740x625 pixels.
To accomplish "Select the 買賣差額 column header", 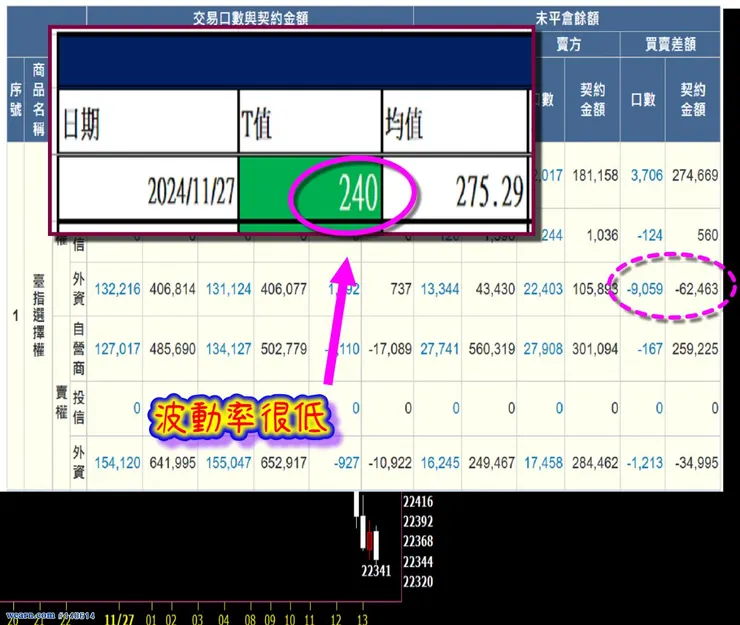I will (x=670, y=44).
